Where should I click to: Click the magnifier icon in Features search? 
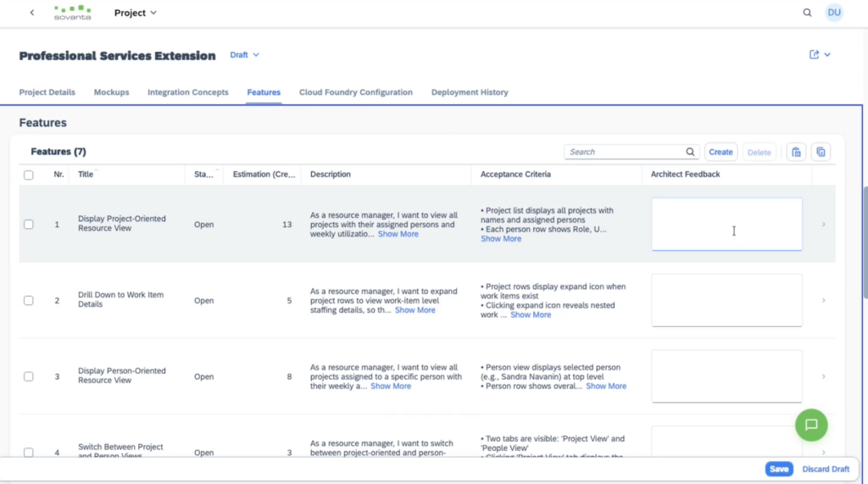click(691, 152)
